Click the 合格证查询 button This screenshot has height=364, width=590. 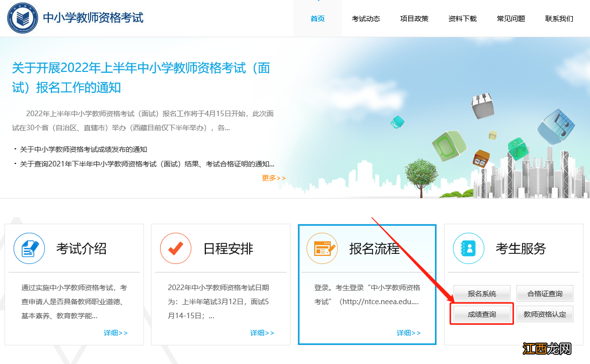tap(545, 293)
